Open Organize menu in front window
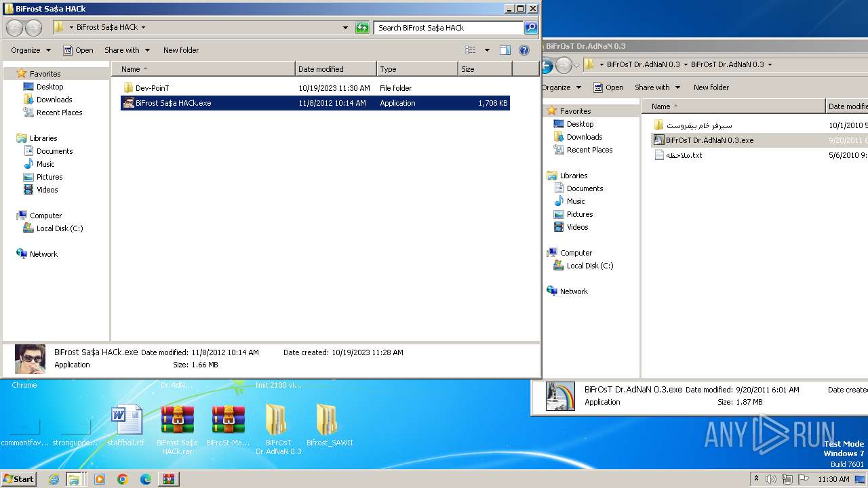The image size is (868, 488). pyautogui.click(x=31, y=50)
